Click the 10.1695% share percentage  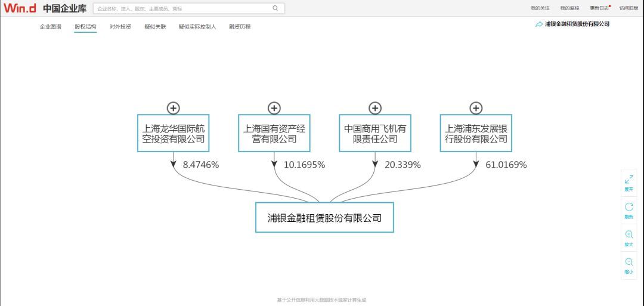pyautogui.click(x=304, y=165)
